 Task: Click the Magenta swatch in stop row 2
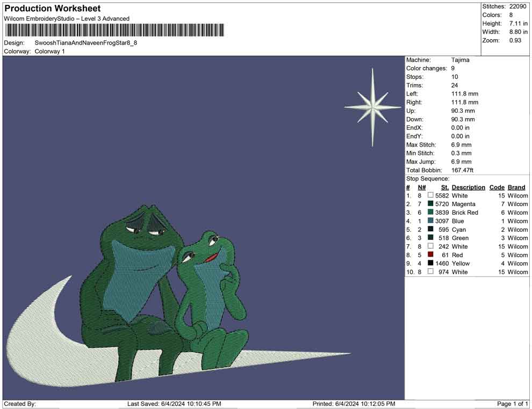(x=430, y=203)
